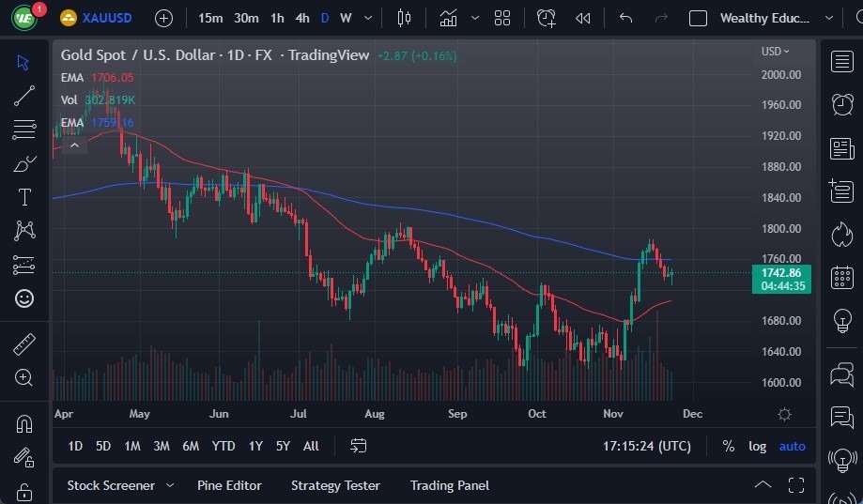This screenshot has width=863, height=504.
Task: Click the bar replay rewind icon
Action: tap(583, 18)
